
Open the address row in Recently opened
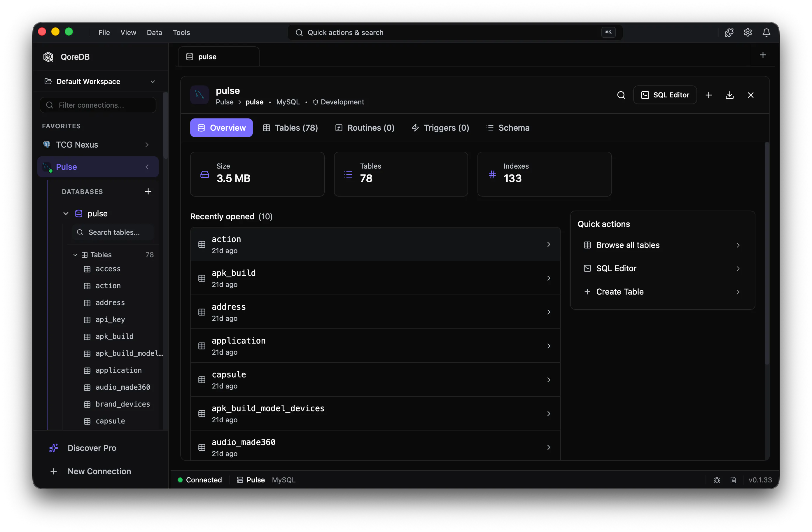tap(375, 312)
